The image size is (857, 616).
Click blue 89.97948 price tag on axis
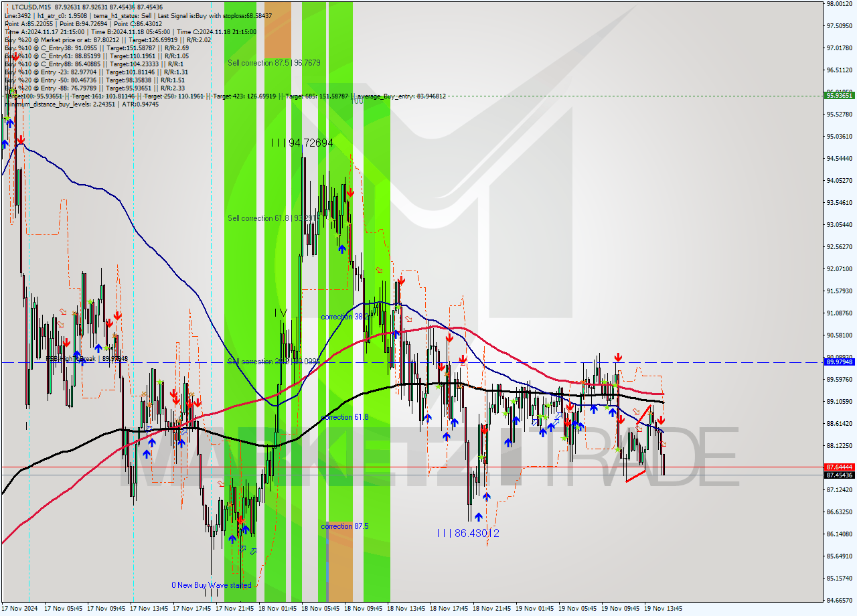(x=839, y=362)
